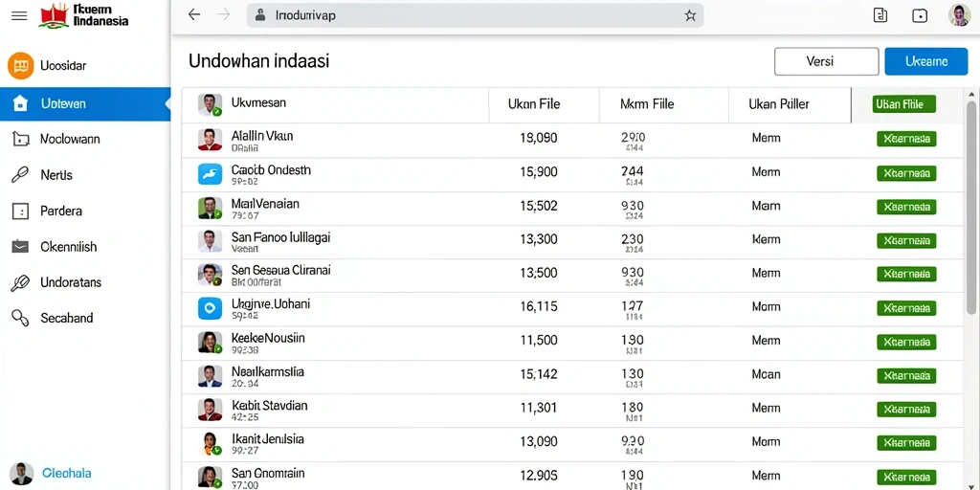Click the orange Uoosidar icon
This screenshot has width=980, height=490.
(x=21, y=66)
